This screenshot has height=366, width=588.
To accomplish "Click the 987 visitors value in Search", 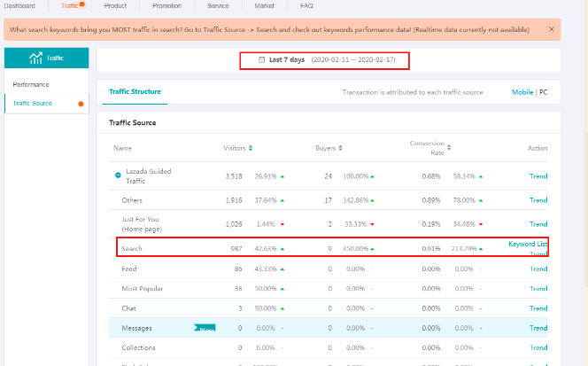I will [x=236, y=248].
